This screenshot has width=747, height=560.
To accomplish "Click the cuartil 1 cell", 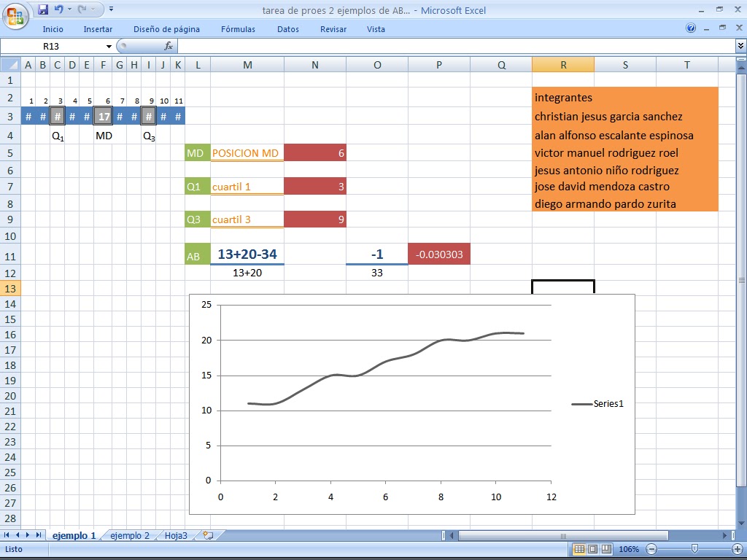I will coord(247,187).
